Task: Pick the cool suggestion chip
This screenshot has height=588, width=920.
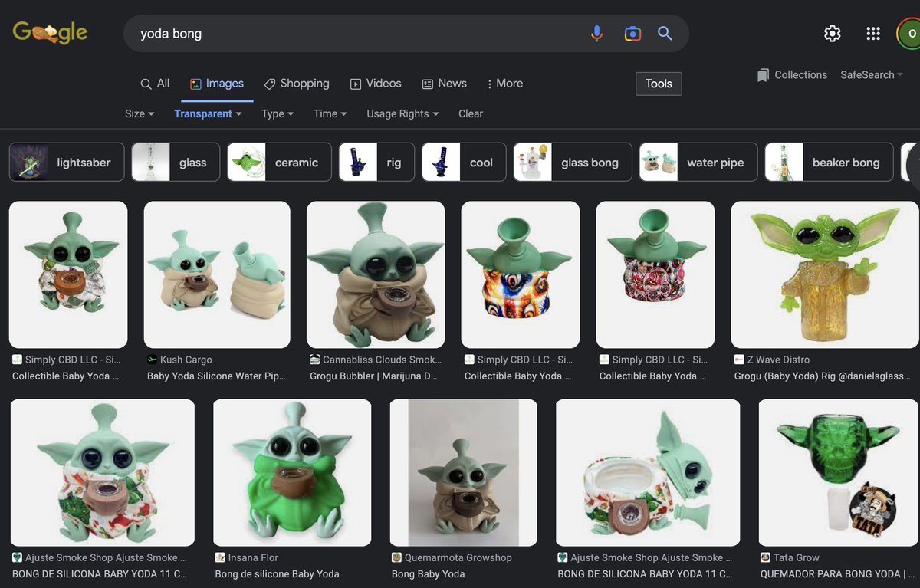Action: 464,162
